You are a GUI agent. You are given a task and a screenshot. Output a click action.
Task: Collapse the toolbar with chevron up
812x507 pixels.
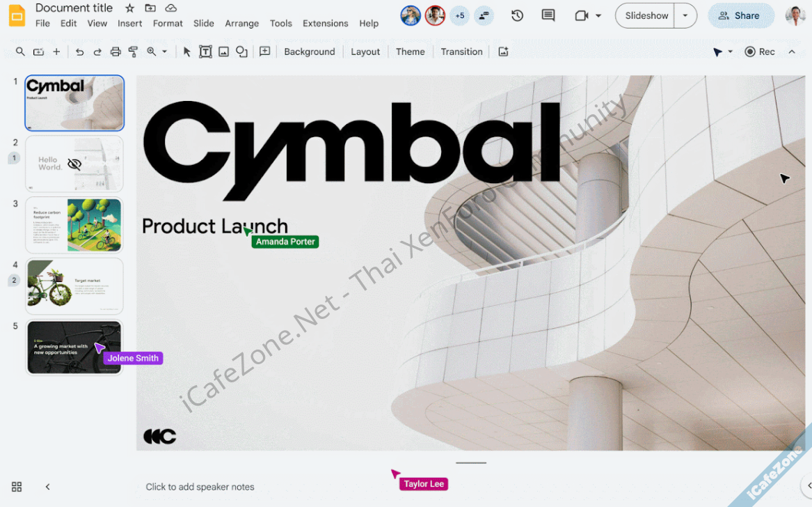792,52
